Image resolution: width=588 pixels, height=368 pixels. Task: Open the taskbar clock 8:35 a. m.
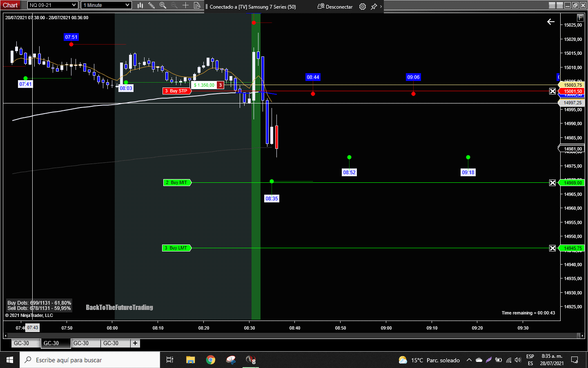pyautogui.click(x=552, y=360)
